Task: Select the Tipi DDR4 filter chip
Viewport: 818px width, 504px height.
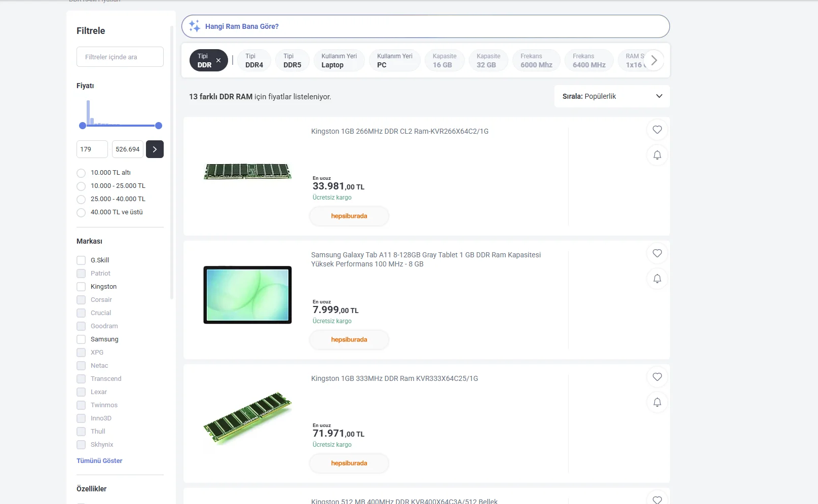Action: tap(254, 60)
